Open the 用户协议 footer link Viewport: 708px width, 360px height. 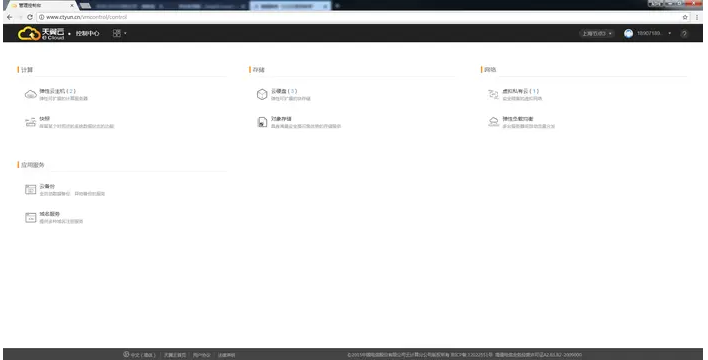point(201,355)
